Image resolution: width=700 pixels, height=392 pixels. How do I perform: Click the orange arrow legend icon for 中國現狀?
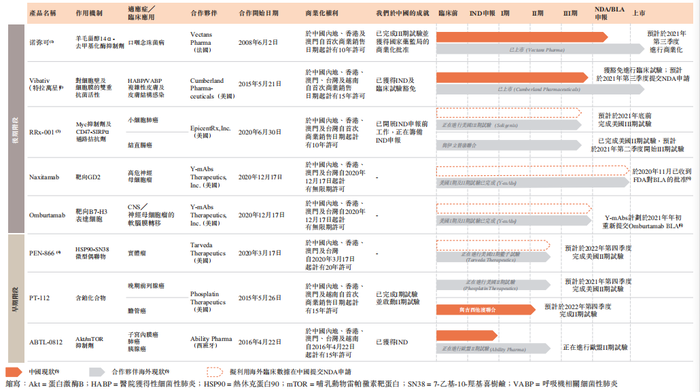(x=13, y=372)
